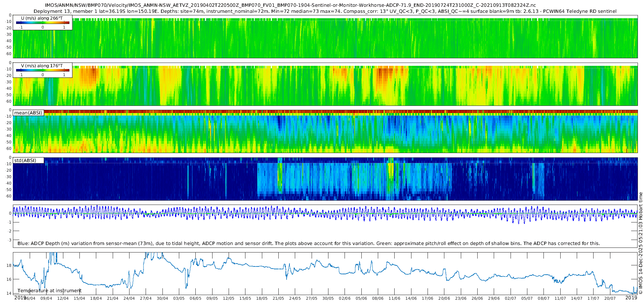The image size is (644, 304).
Task: Click the V velocity colorbar in the legend
Action: (43, 70)
